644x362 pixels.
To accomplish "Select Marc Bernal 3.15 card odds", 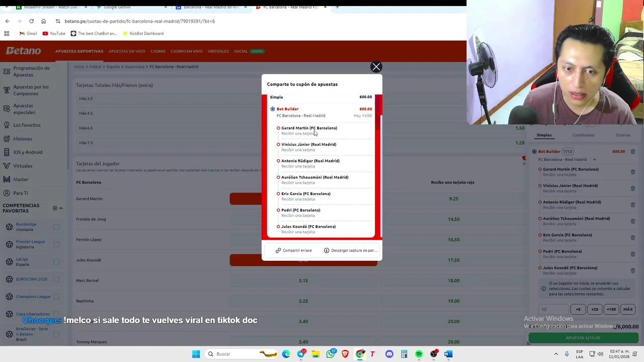I will click(303, 281).
